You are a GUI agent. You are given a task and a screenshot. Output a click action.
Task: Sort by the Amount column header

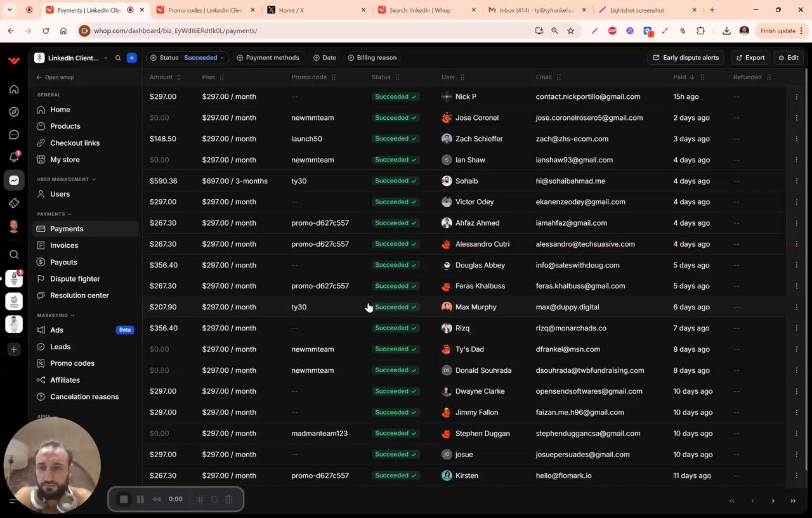(165, 77)
